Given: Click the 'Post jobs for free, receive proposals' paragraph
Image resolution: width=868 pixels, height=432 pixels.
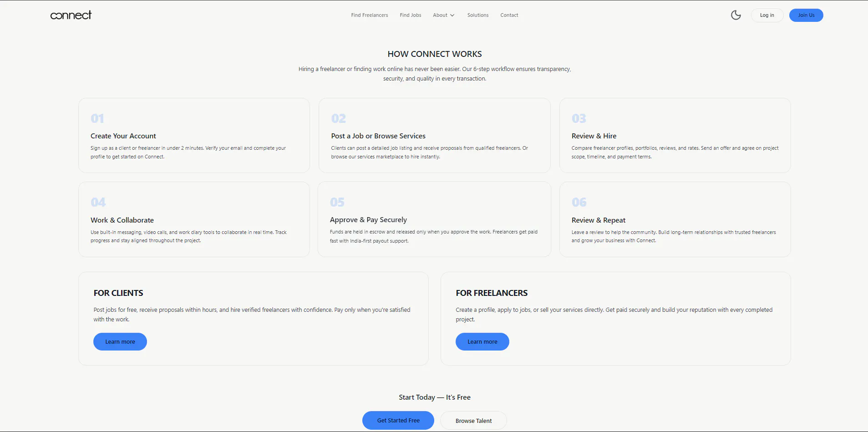Looking at the screenshot, I should click(252, 315).
